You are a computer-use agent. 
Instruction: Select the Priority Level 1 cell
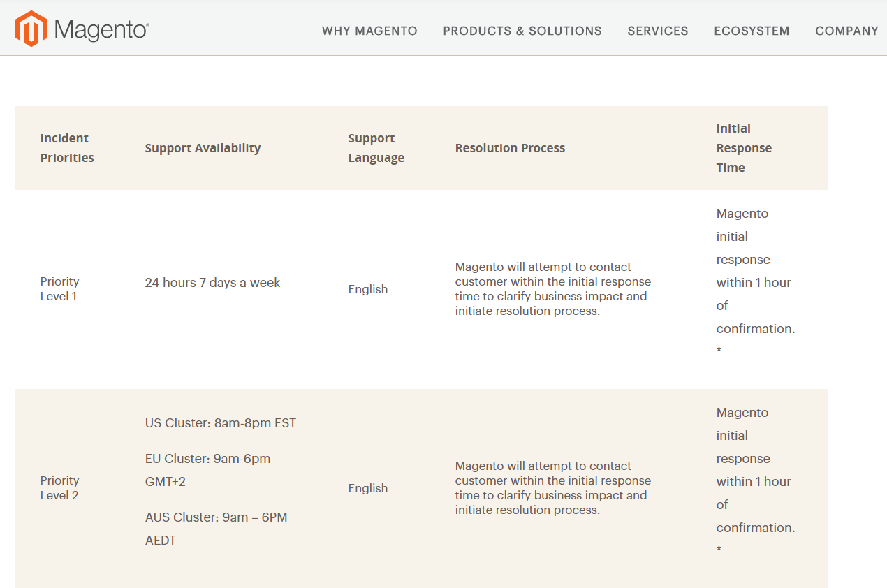[x=60, y=289]
